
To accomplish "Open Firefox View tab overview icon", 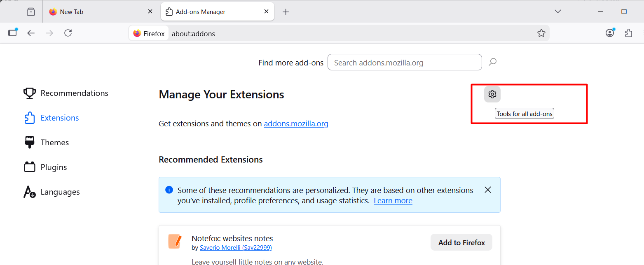I will click(x=31, y=12).
